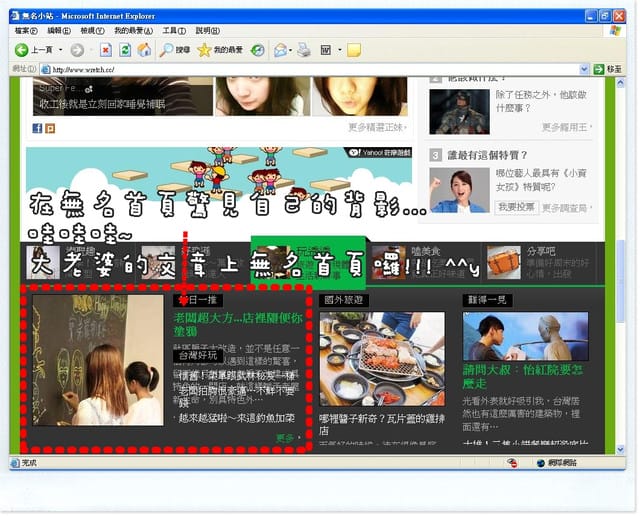Click the Facebook share icon
640x516 pixels.
click(37, 129)
